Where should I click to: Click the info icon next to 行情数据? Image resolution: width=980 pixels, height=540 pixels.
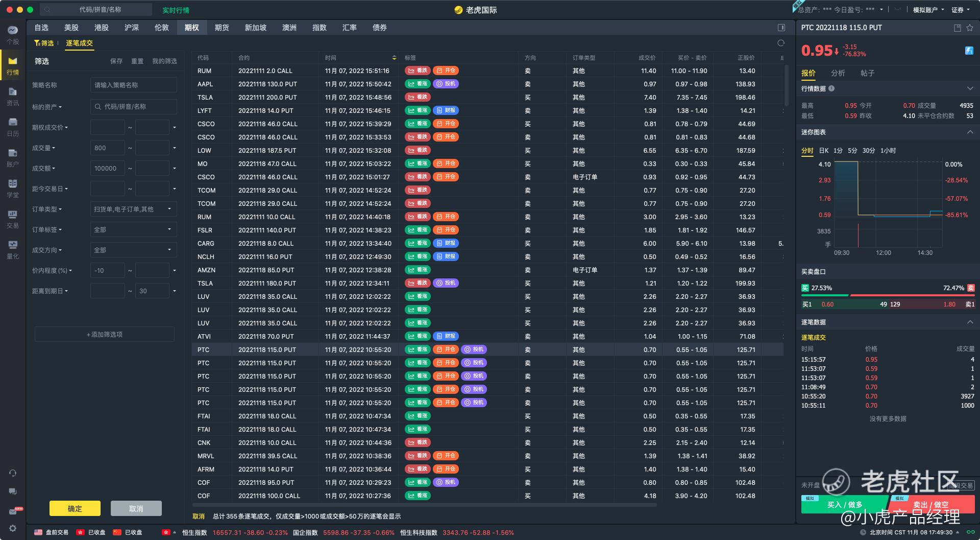(x=831, y=88)
